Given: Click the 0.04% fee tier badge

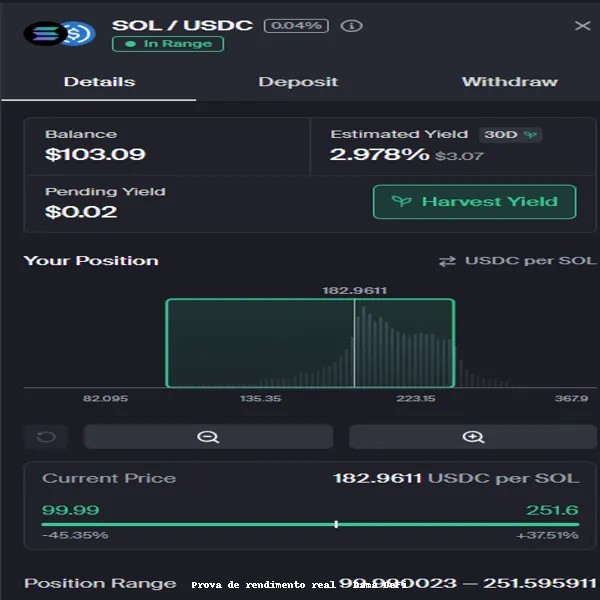Looking at the screenshot, I should click(x=296, y=25).
